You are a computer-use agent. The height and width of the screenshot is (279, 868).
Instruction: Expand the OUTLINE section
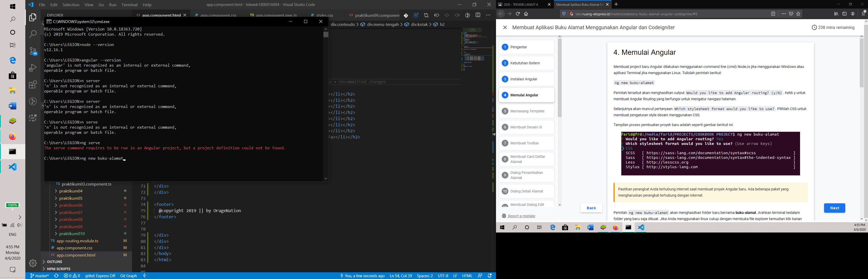[x=54, y=262]
